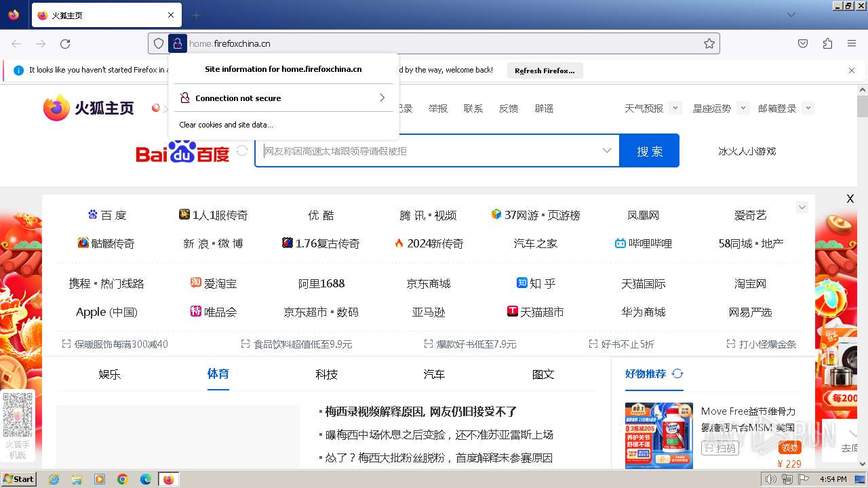Open a new tab with plus button
The image size is (868, 488).
click(x=197, y=15)
